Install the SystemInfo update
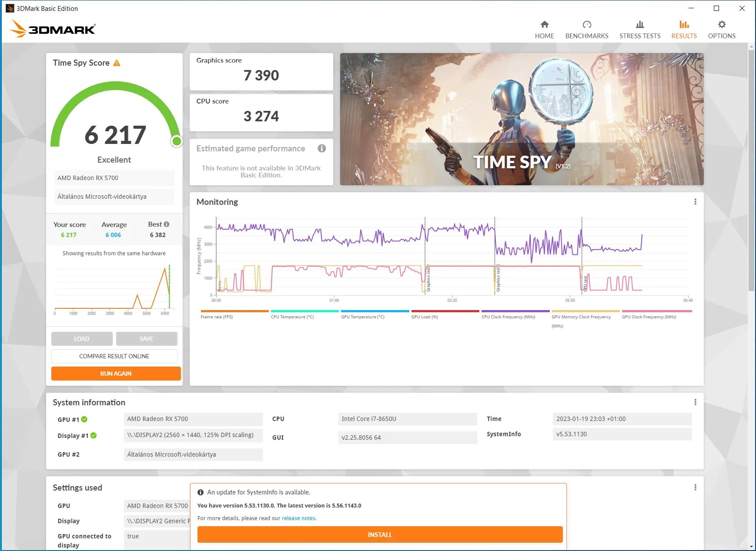Screen dimensions: 756x551 click(x=380, y=534)
